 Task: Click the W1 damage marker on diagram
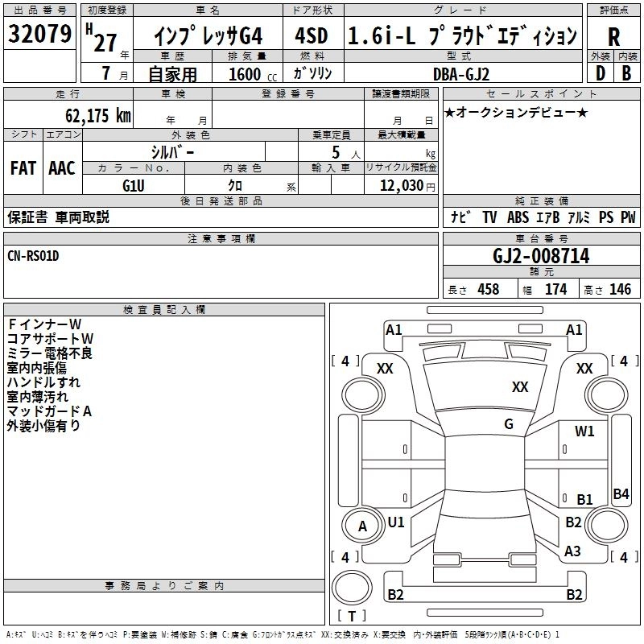[x=584, y=431]
